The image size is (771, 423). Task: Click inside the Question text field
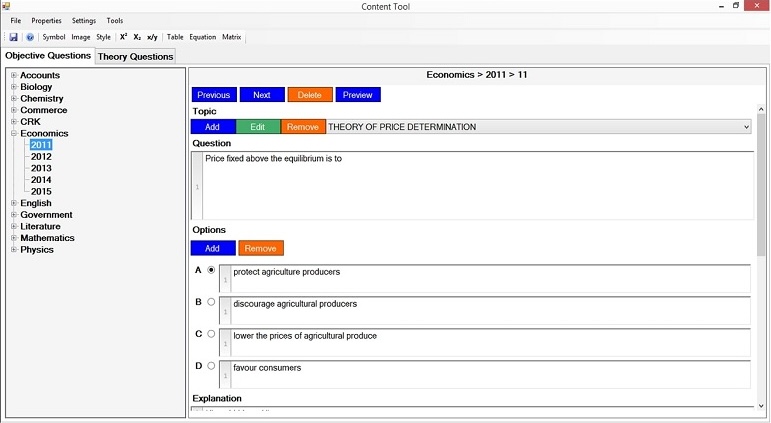coord(477,186)
